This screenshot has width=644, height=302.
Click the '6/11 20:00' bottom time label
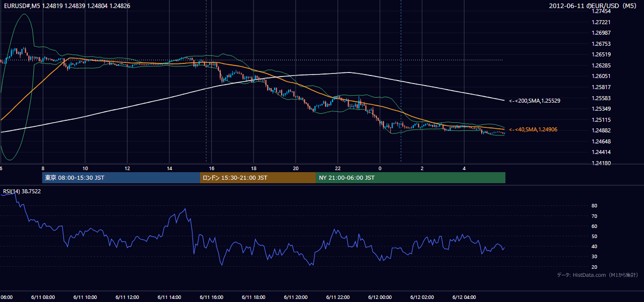[295, 297]
